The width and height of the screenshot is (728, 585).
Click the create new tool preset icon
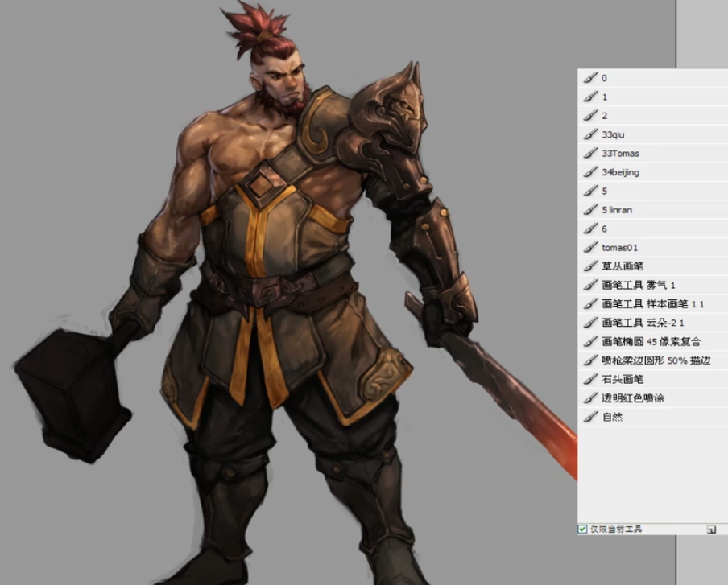click(x=711, y=529)
